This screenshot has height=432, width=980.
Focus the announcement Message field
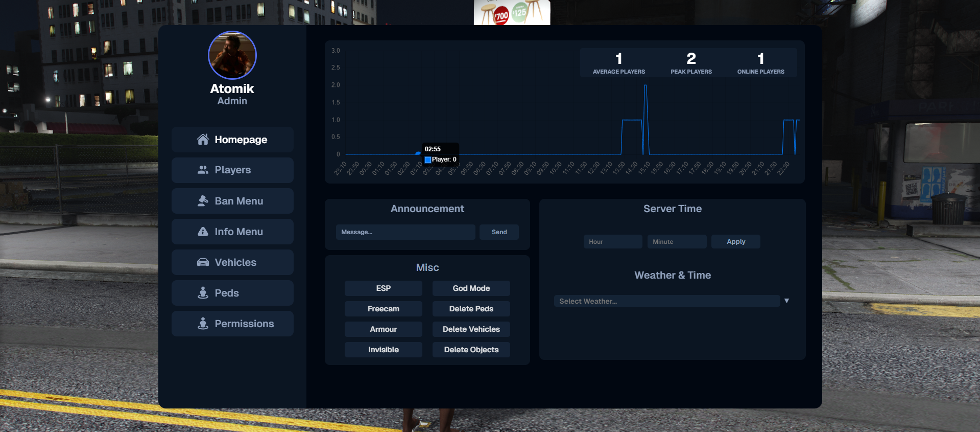tap(405, 232)
